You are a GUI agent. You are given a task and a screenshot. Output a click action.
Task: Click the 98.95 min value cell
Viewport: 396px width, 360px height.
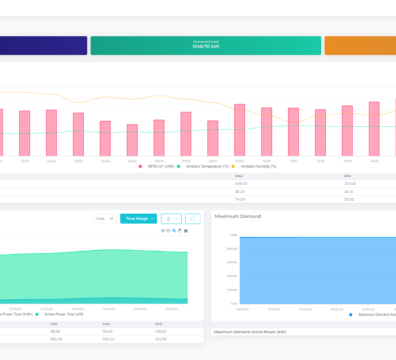(55, 332)
